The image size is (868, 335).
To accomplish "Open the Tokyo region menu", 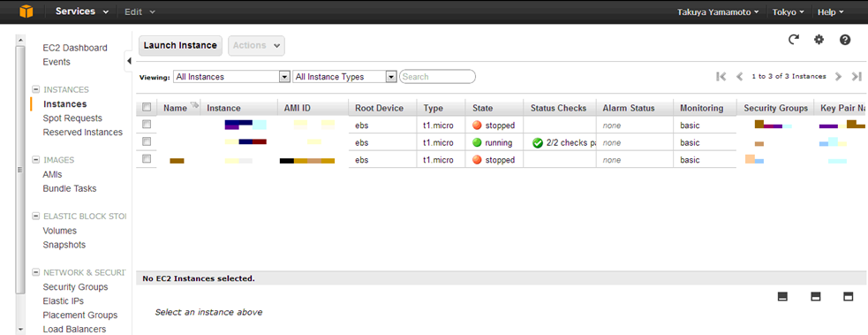I will tap(788, 11).
